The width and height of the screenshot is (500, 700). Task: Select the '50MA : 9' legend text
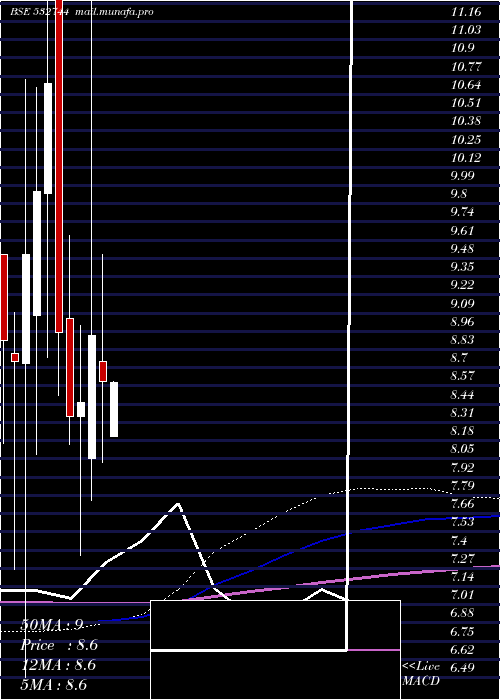click(x=52, y=626)
